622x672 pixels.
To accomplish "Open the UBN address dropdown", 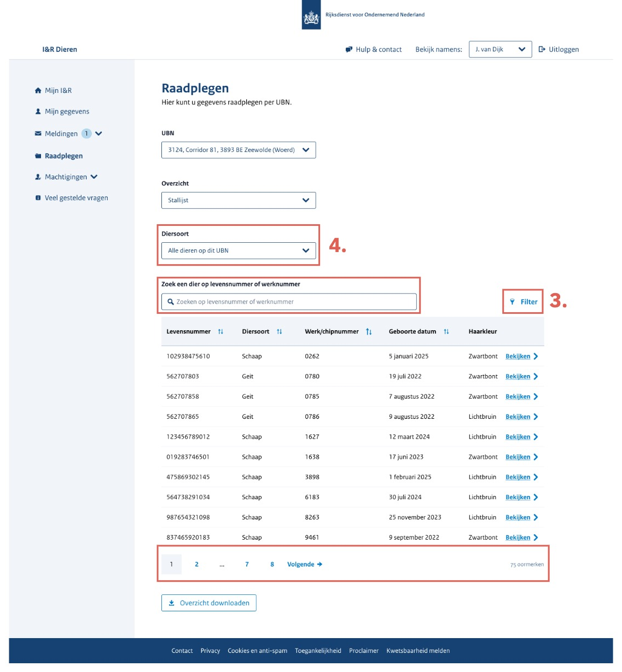I will (x=239, y=150).
